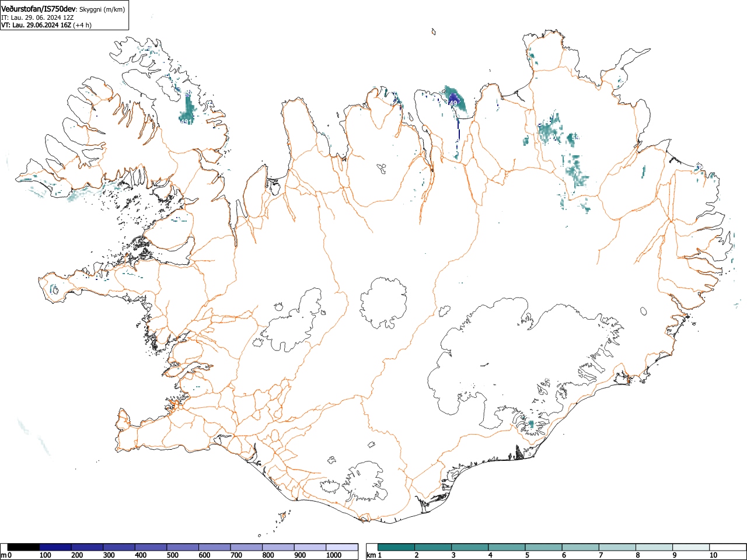Click the '300' label on metre legend
This screenshot has width=747, height=560.
point(109,555)
